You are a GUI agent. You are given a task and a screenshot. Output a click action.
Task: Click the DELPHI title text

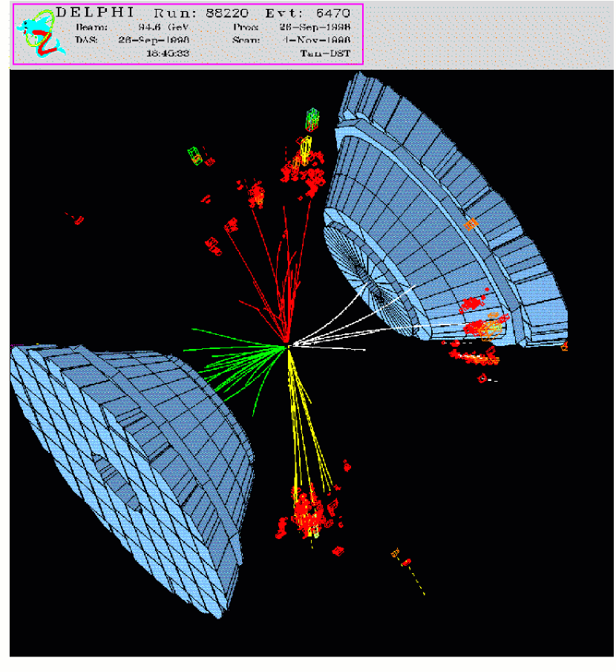pyautogui.click(x=95, y=13)
